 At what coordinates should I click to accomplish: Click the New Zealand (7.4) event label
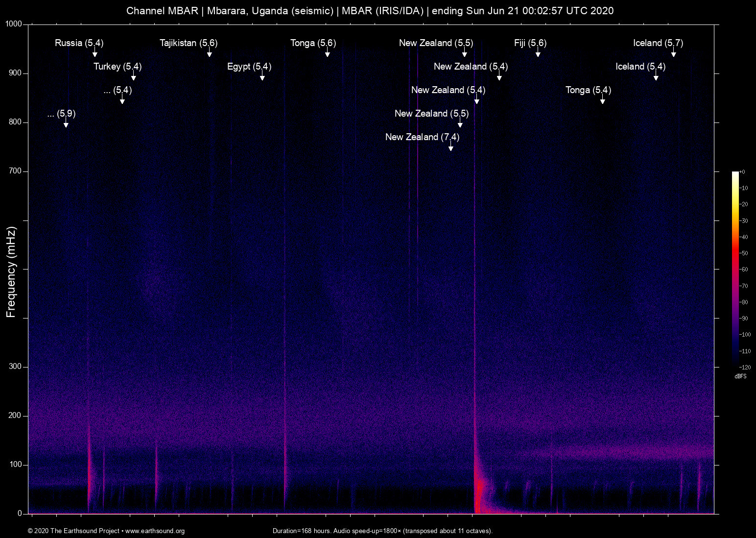[x=423, y=137]
